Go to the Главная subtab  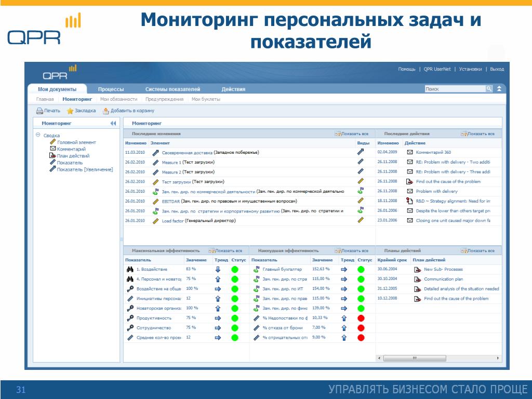tap(45, 99)
